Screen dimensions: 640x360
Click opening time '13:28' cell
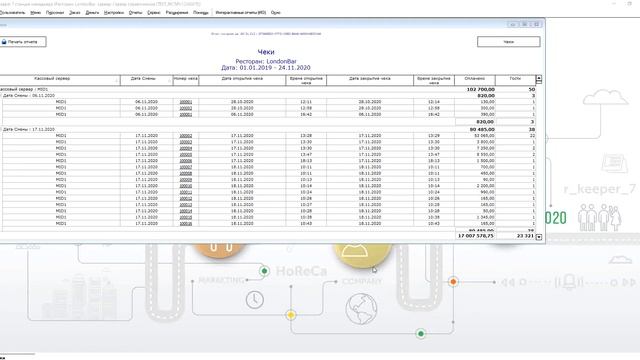pyautogui.click(x=306, y=136)
